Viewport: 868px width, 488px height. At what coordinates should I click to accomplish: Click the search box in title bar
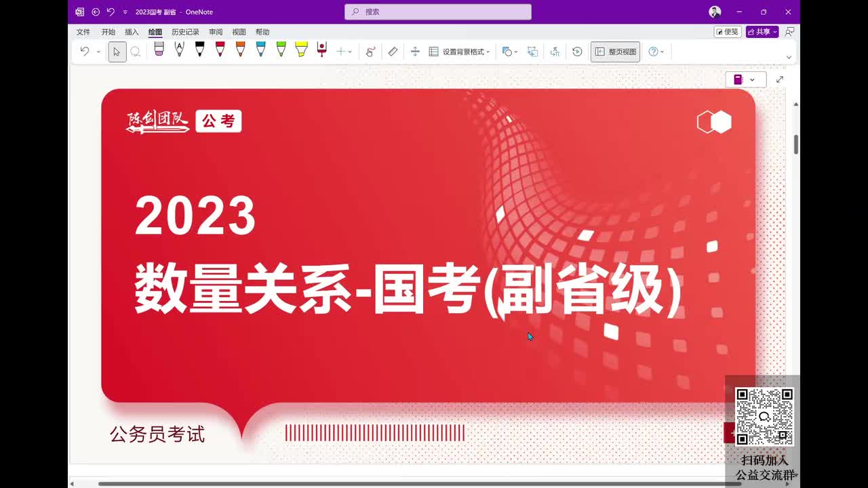click(x=438, y=12)
